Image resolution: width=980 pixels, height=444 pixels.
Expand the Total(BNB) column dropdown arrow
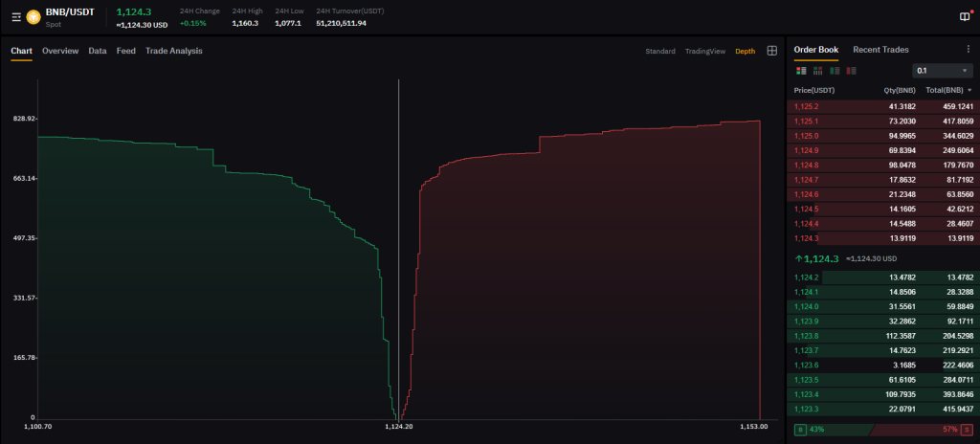point(969,91)
